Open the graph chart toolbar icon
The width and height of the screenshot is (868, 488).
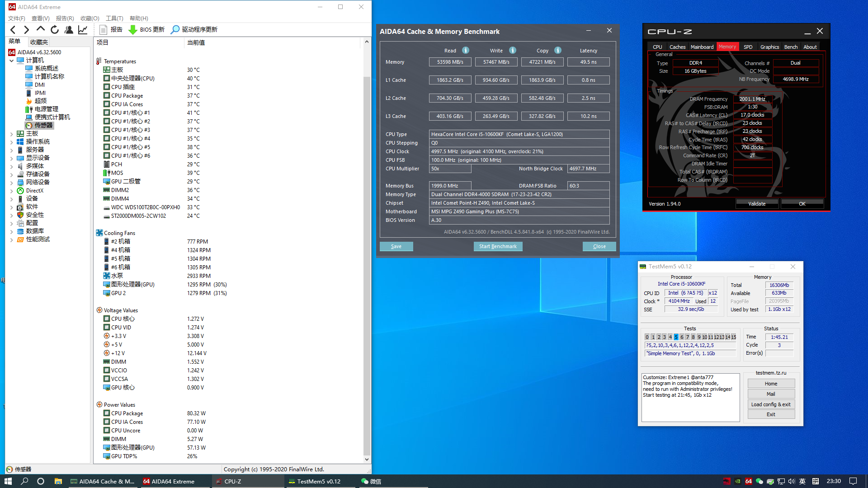[83, 30]
